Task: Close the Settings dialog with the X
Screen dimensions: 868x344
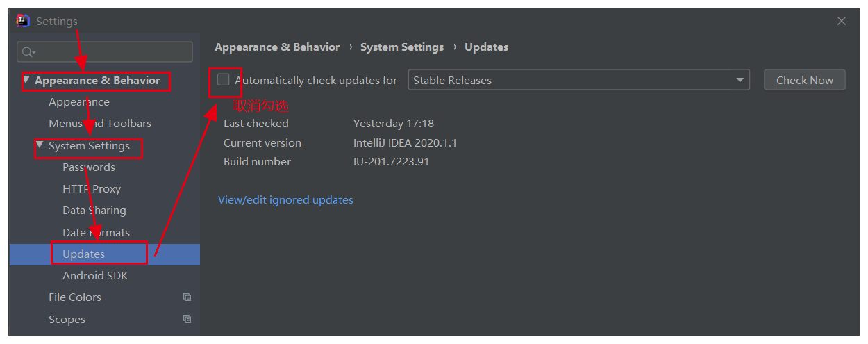Action: pos(842,21)
